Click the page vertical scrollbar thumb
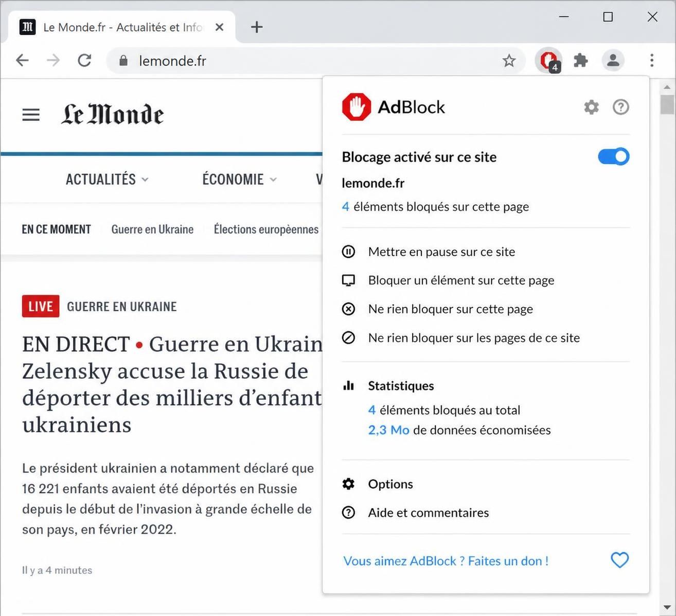Screen dimensions: 676x616 click(x=667, y=104)
